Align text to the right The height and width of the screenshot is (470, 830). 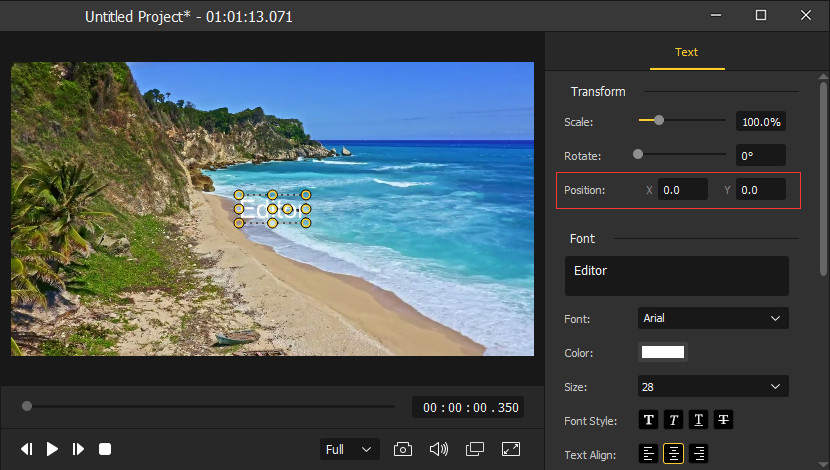coord(698,454)
